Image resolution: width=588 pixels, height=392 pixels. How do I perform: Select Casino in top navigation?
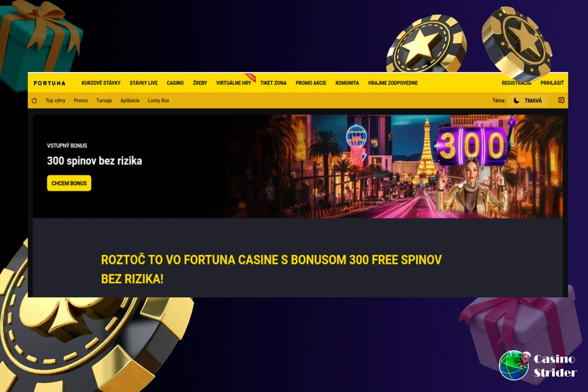pyautogui.click(x=175, y=83)
